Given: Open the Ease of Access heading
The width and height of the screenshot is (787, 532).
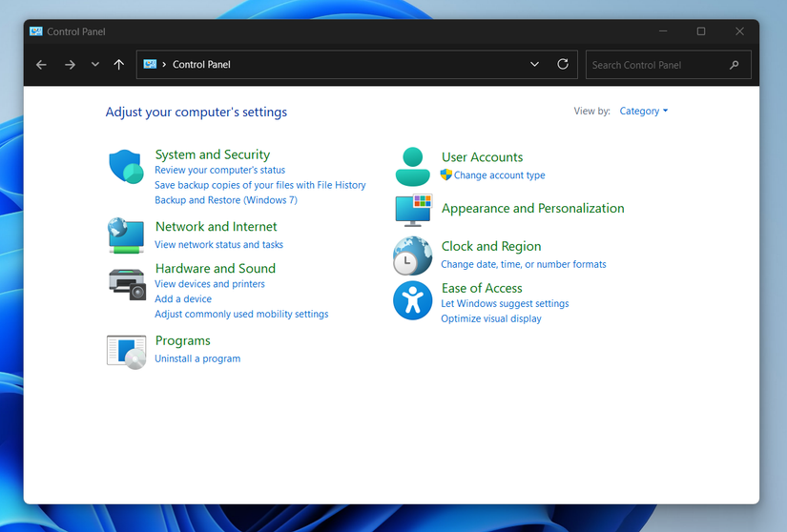Looking at the screenshot, I should pos(482,288).
